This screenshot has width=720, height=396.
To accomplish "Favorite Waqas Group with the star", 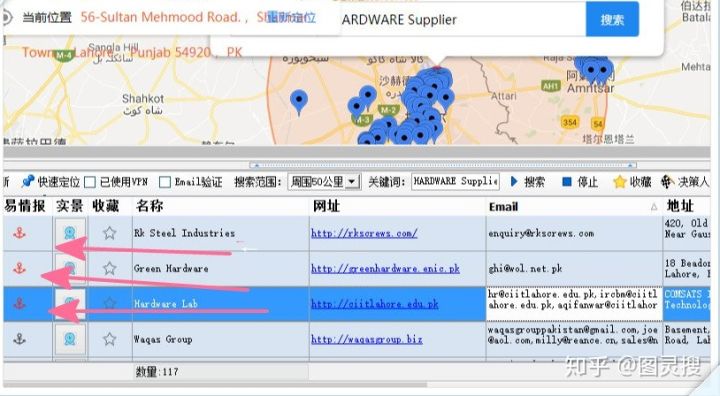I will 109,339.
